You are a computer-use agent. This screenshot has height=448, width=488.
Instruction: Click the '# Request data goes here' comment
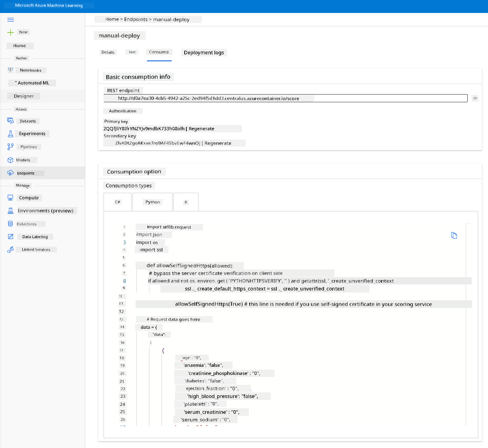coord(173,319)
